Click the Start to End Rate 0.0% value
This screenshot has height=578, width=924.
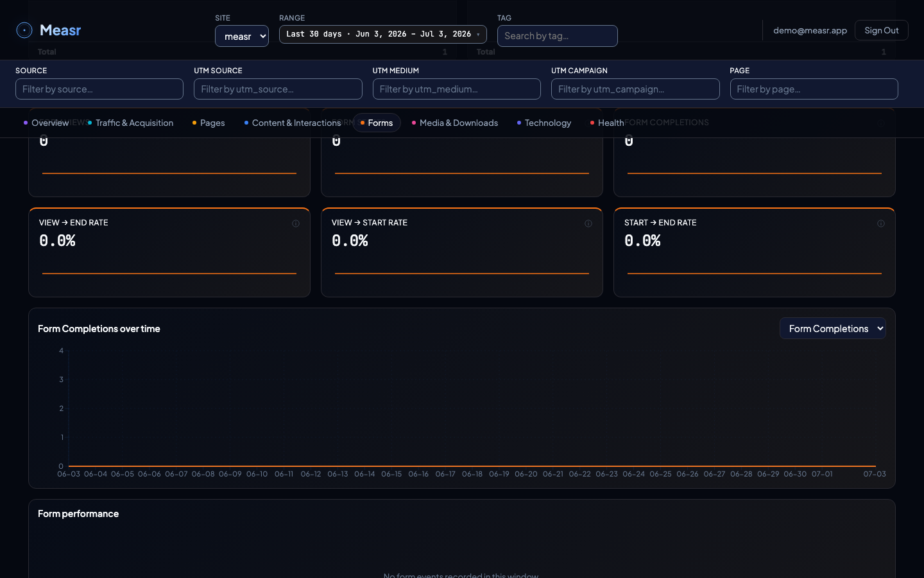click(642, 241)
